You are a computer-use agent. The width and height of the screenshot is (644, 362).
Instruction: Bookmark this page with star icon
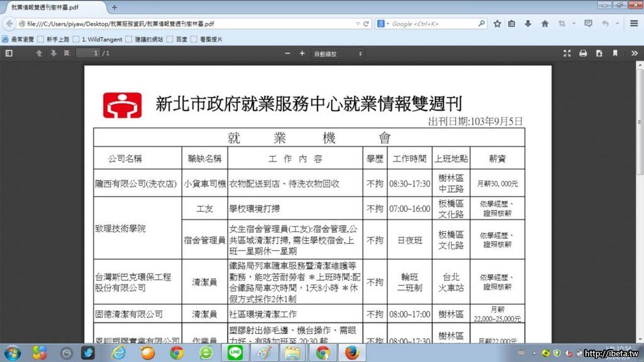click(497, 24)
